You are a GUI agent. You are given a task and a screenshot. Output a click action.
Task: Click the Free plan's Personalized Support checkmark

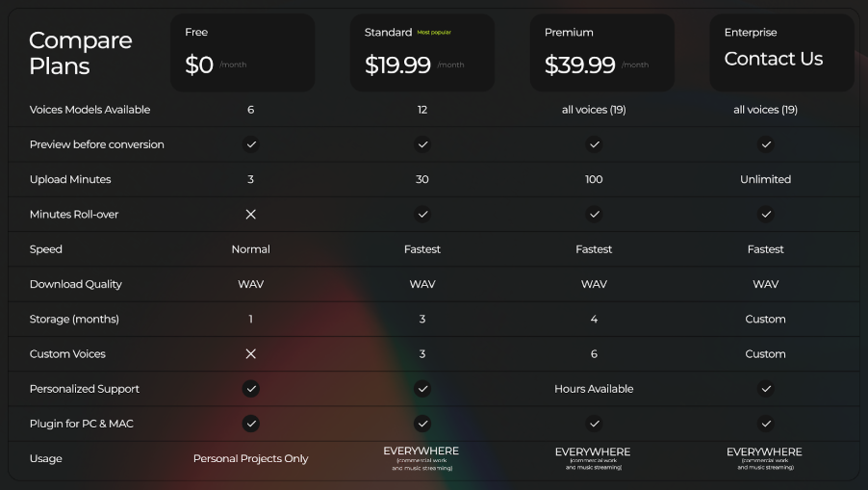click(251, 389)
